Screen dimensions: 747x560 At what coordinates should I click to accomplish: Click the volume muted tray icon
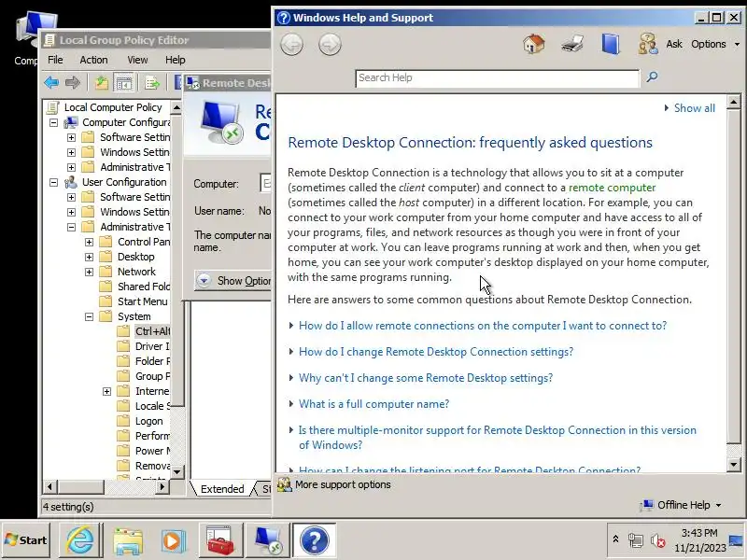tap(658, 540)
